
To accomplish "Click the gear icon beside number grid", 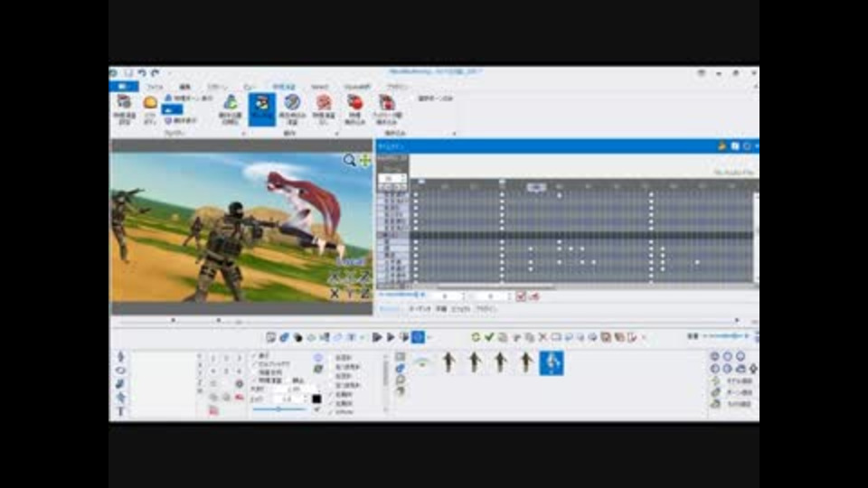I will 239,383.
